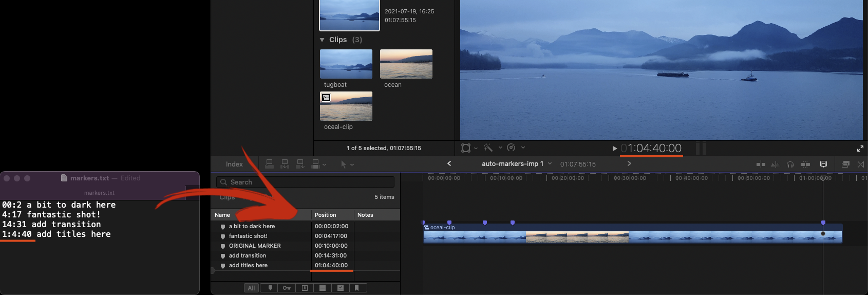Click the 00:30:00:00 ruler mark
The width and height of the screenshot is (868, 295).
pos(630,178)
